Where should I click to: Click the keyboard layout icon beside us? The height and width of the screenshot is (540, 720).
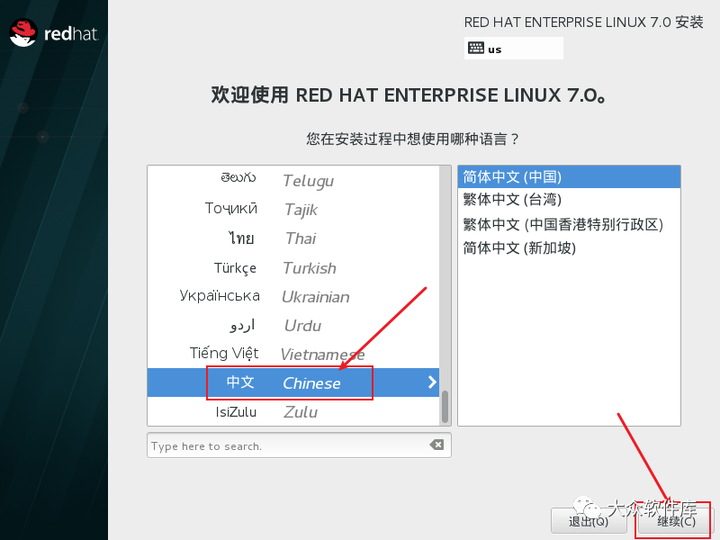tap(475, 48)
